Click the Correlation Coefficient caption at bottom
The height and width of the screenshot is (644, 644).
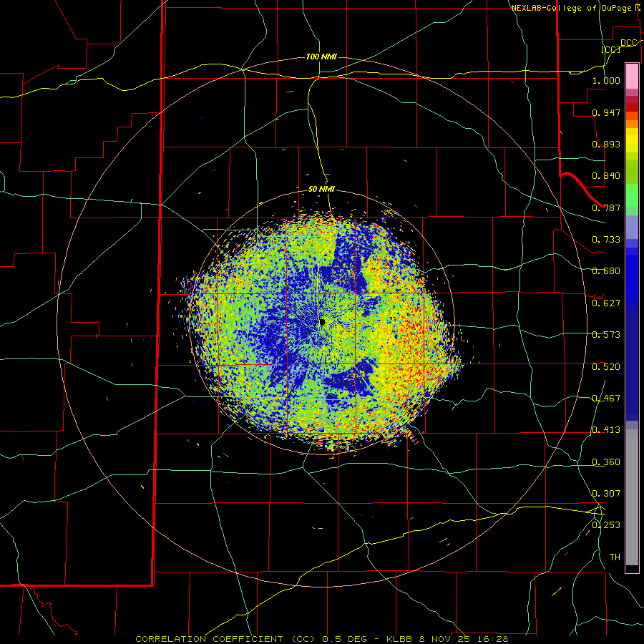(x=321, y=639)
